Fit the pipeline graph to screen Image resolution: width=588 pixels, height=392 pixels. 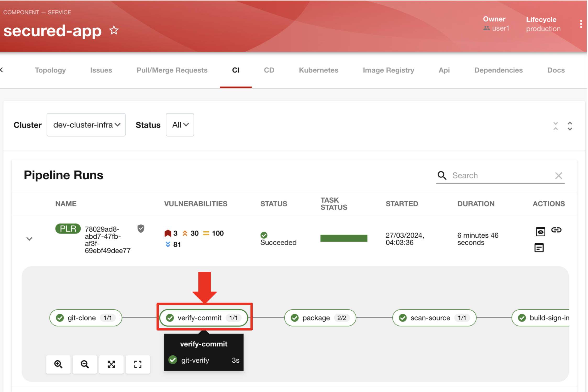(111, 364)
